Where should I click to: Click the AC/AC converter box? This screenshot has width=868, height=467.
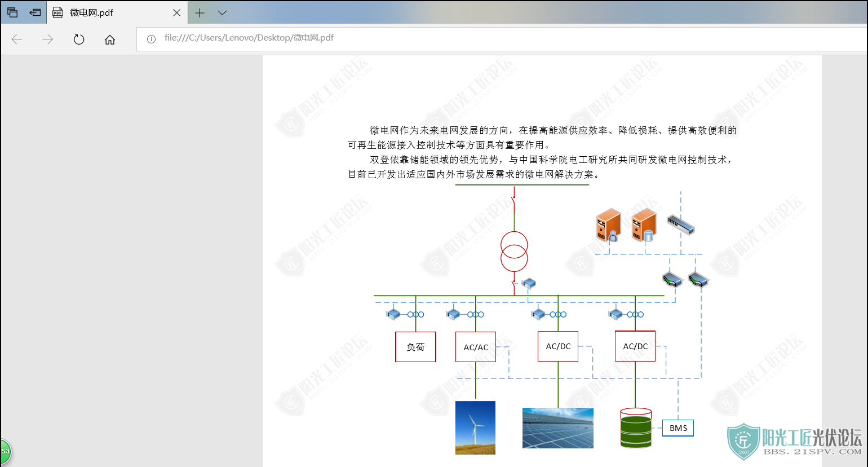(x=476, y=347)
